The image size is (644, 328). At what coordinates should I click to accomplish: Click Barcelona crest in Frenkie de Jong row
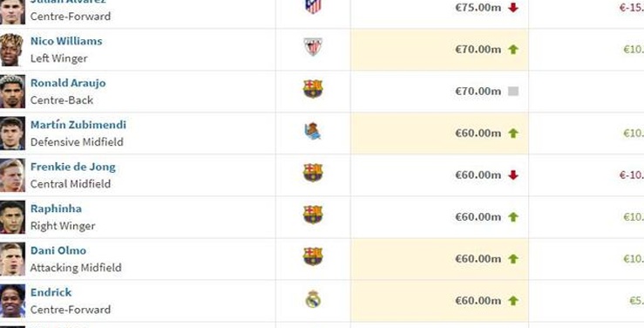click(313, 173)
